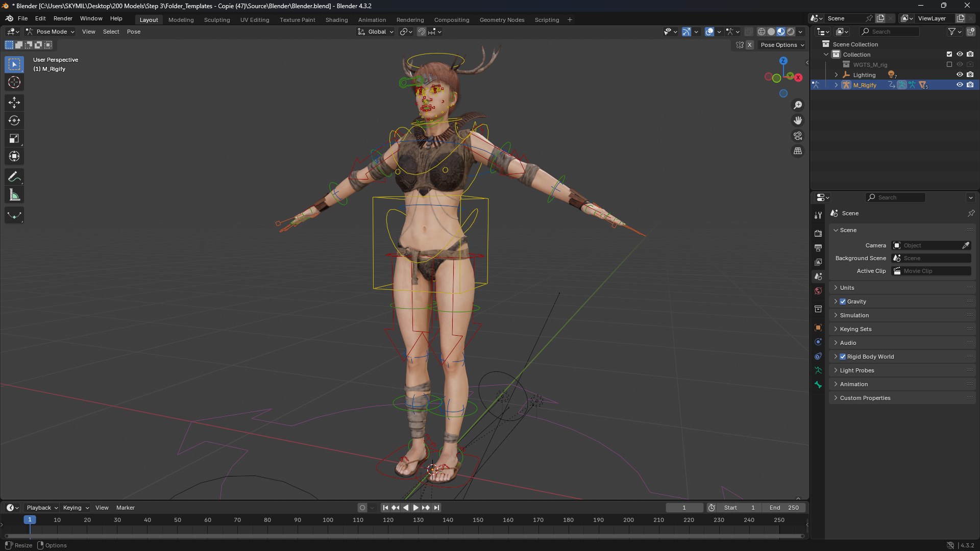The image size is (980, 551).
Task: Select the Measure ruler tool
Action: coord(14,195)
